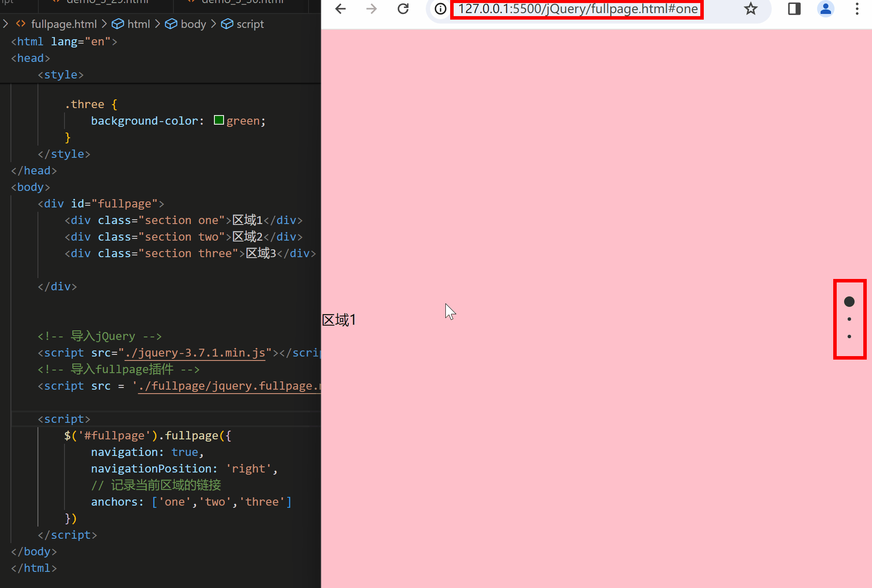Click the browser forward arrow

[371, 9]
